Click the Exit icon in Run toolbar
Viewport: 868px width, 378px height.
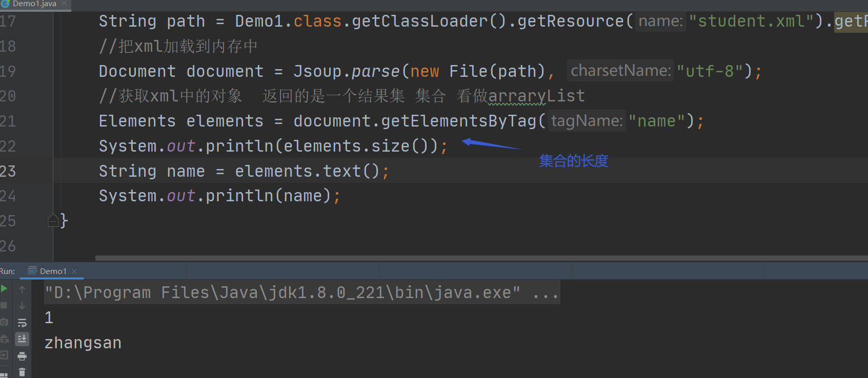(x=4, y=355)
